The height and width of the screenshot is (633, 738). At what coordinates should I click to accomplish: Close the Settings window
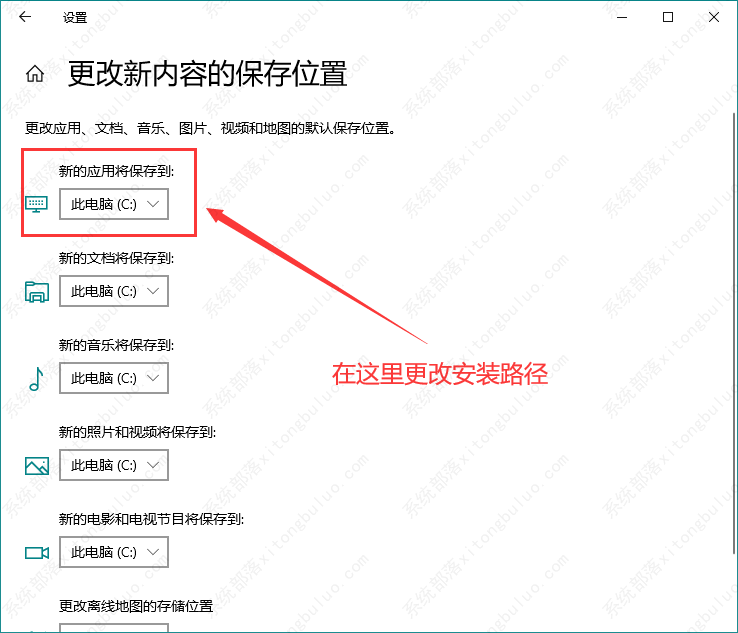713,17
